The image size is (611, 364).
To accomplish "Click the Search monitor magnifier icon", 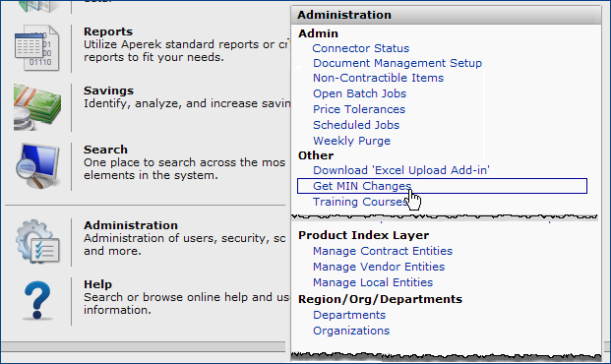I will point(37,166).
